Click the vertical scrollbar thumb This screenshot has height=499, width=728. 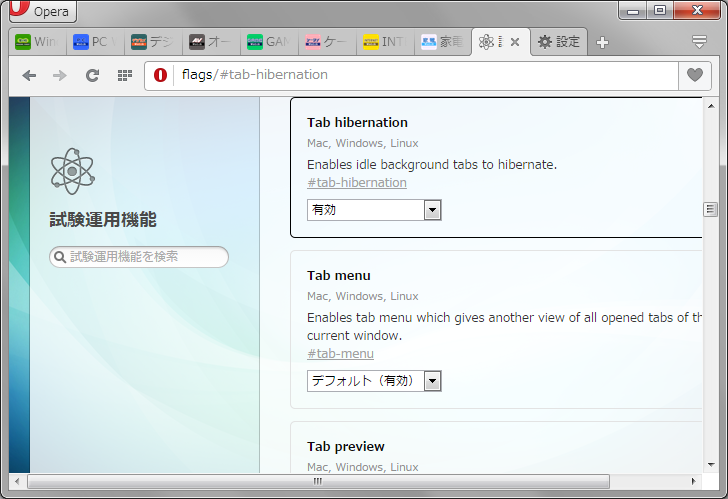coord(710,209)
